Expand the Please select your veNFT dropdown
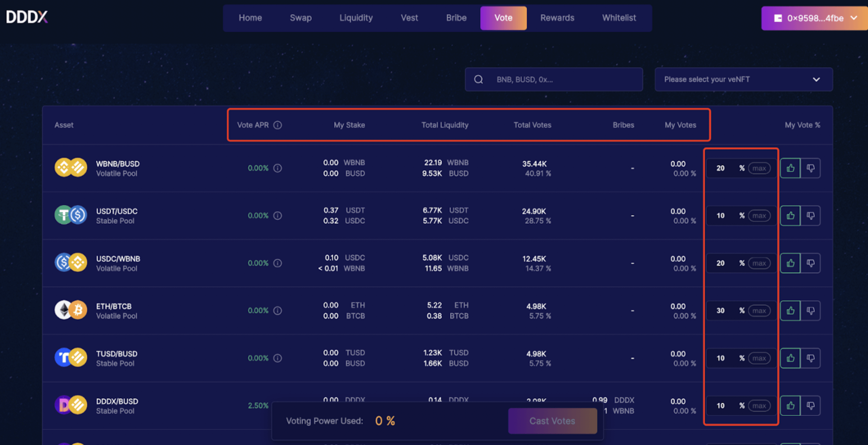868x445 pixels. point(744,80)
